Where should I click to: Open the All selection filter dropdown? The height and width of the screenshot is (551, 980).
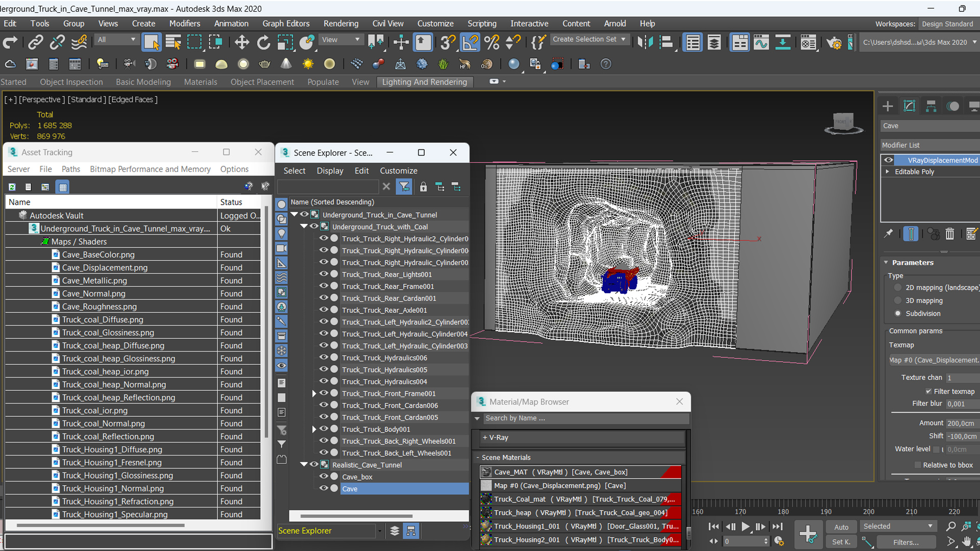click(117, 40)
